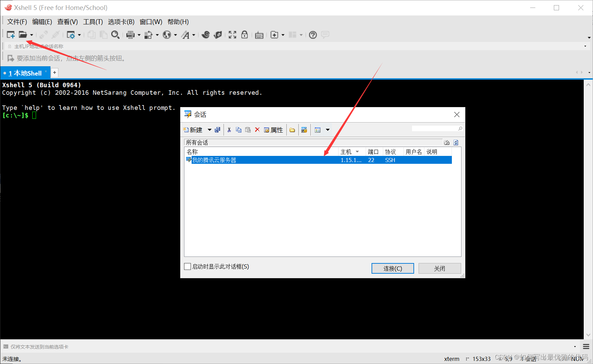
Task: Click the red X delete icon
Action: (257, 129)
